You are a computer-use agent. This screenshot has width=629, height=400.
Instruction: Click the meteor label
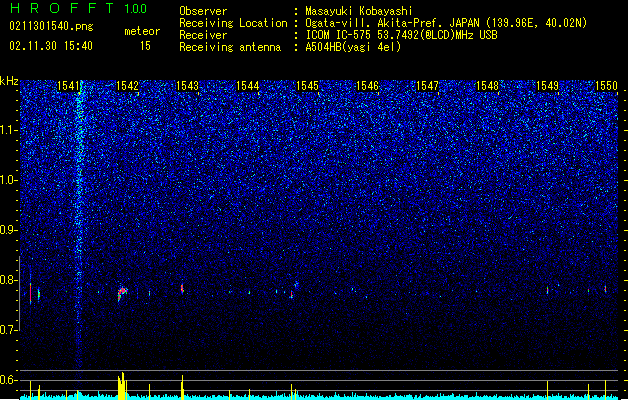click(x=142, y=31)
